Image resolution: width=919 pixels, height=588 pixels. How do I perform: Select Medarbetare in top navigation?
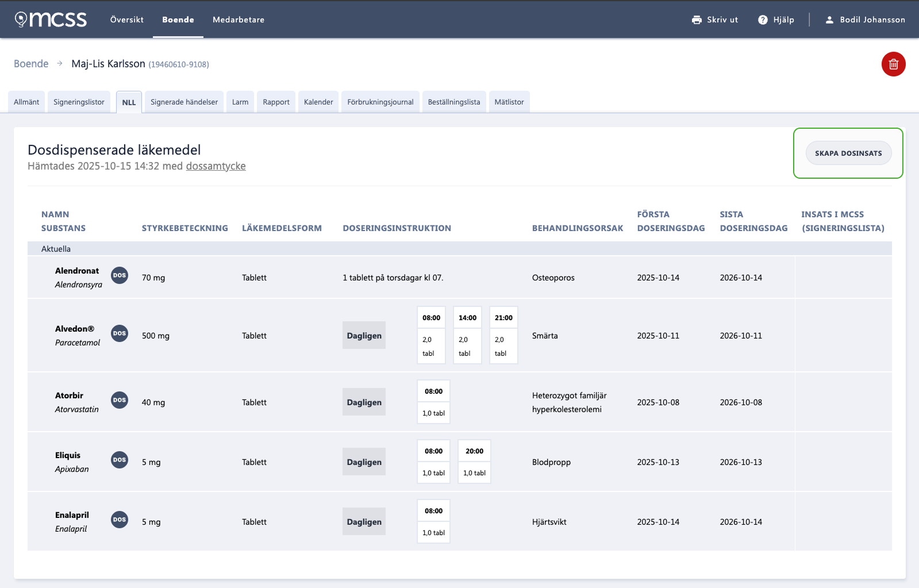point(239,20)
